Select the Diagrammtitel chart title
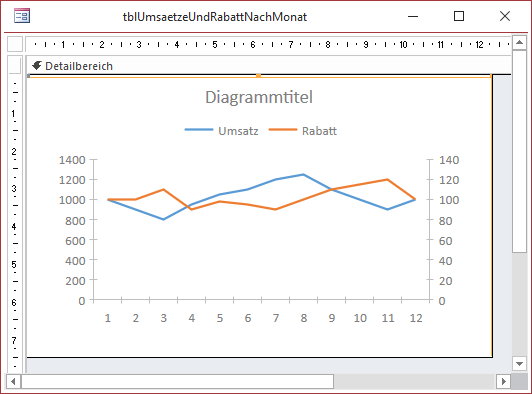The width and height of the screenshot is (532, 394). [259, 97]
